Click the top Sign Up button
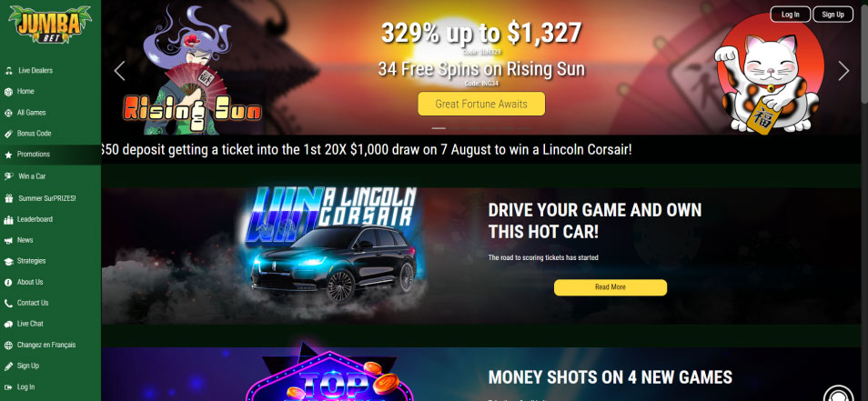This screenshot has height=401, width=868. pyautogui.click(x=833, y=15)
